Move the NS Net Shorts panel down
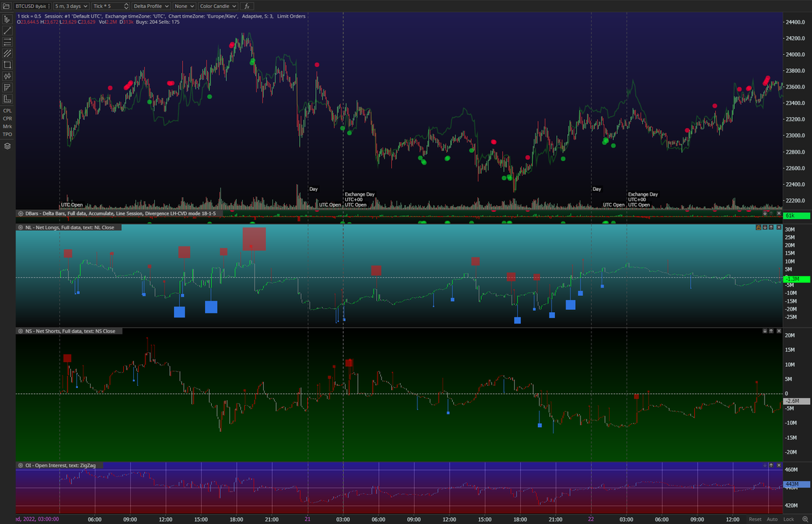812x524 pixels. [765, 331]
